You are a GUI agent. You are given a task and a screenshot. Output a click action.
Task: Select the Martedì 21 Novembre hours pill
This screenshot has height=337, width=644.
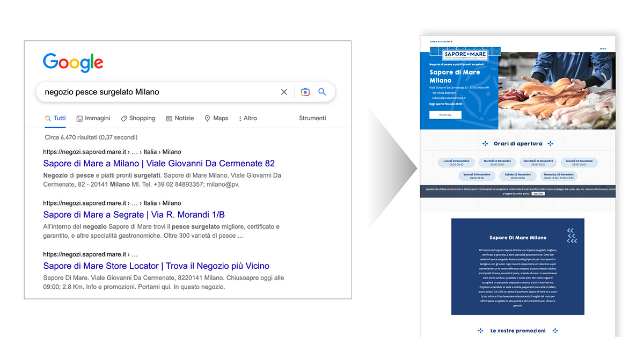pos(497,162)
